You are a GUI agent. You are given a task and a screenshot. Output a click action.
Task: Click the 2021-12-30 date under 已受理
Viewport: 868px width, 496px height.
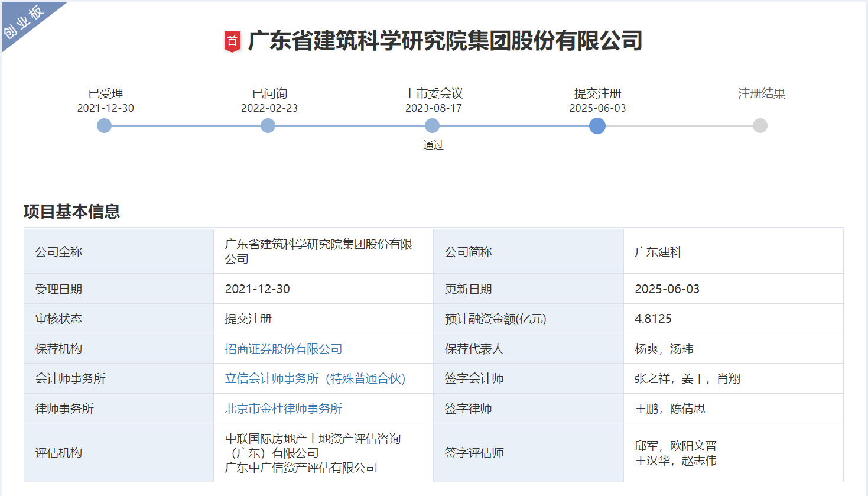pyautogui.click(x=105, y=108)
